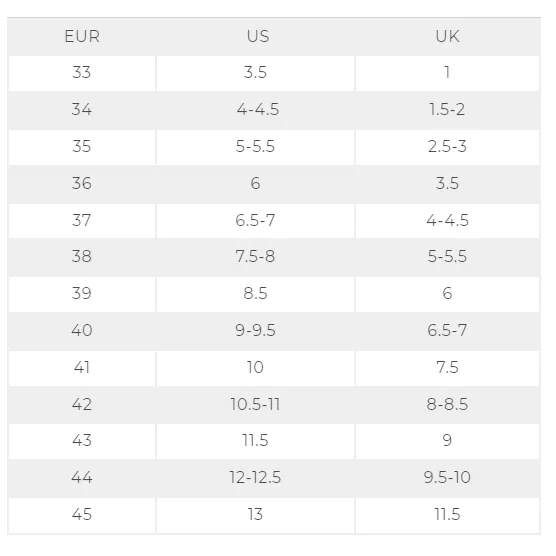
Task: Select US size 4-4.5 cell
Action: (x=255, y=110)
